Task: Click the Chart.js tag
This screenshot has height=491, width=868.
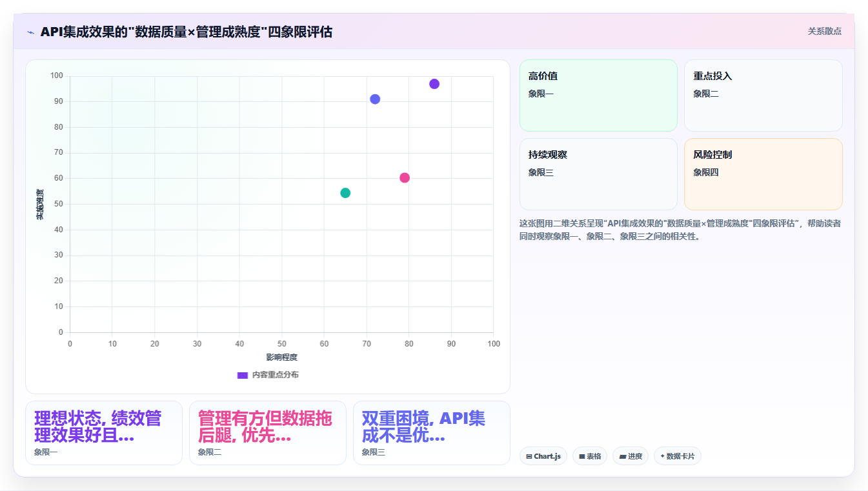Action: (x=543, y=456)
